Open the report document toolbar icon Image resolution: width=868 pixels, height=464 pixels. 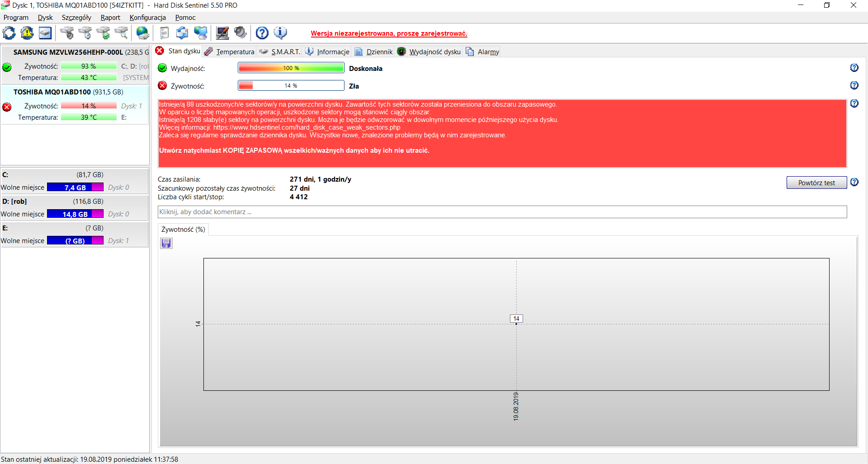[x=165, y=33]
